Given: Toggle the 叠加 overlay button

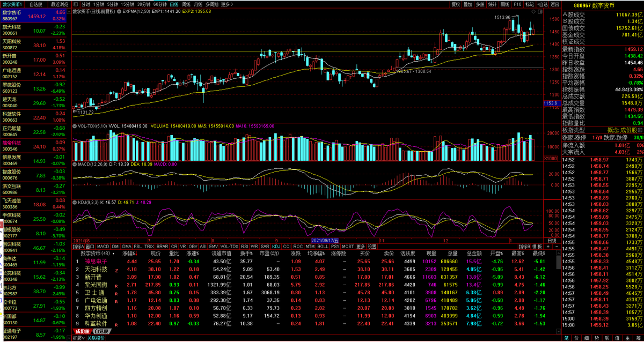Looking at the screenshot, I should coord(468,4).
